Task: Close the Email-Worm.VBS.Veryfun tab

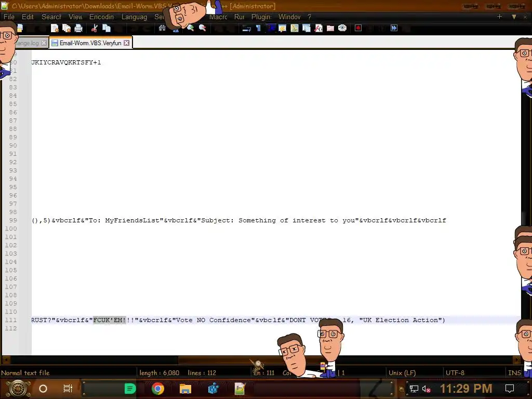Action: click(127, 43)
